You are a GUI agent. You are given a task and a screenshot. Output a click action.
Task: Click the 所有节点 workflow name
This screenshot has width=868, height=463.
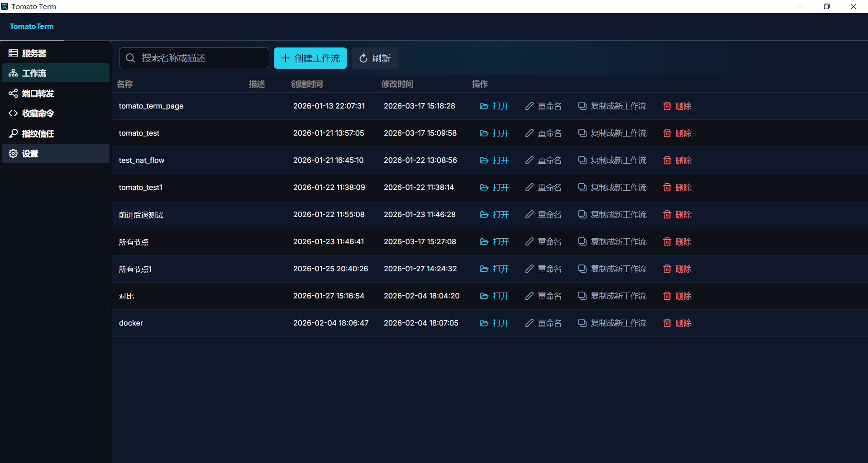click(134, 242)
